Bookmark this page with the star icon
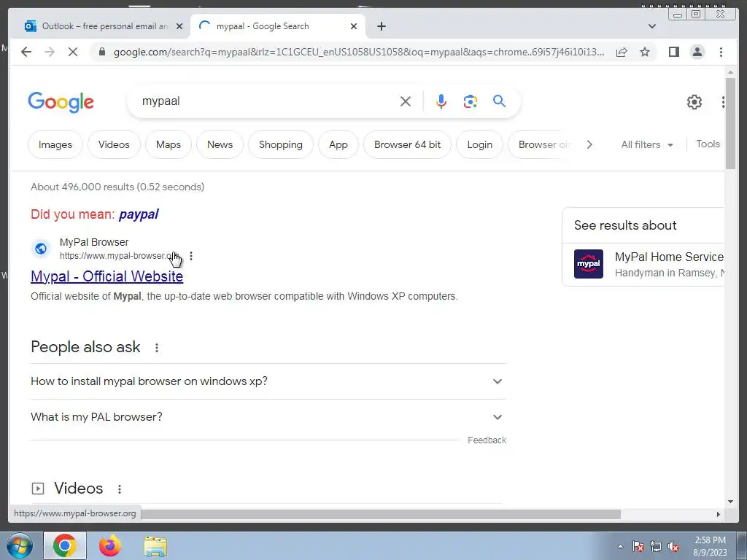 [645, 52]
